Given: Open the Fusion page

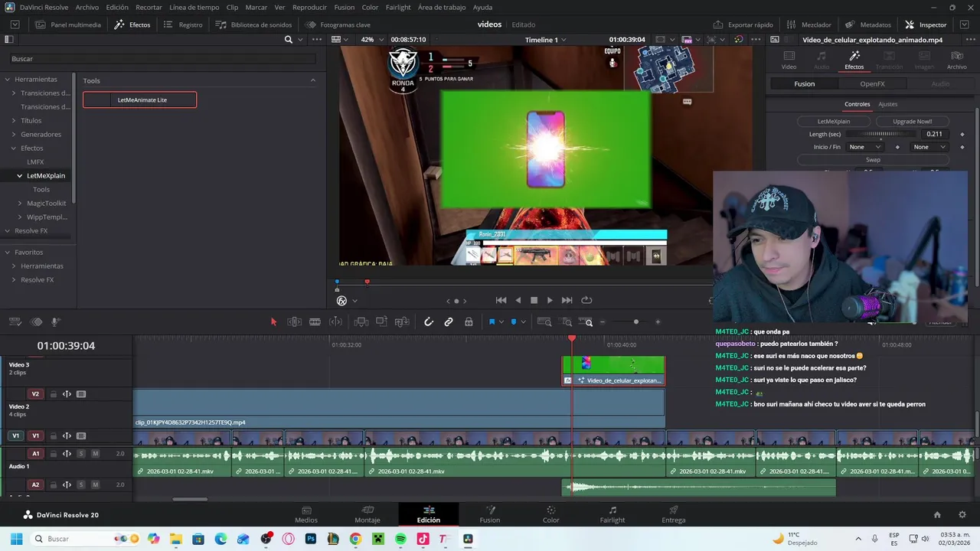Looking at the screenshot, I should [x=490, y=514].
